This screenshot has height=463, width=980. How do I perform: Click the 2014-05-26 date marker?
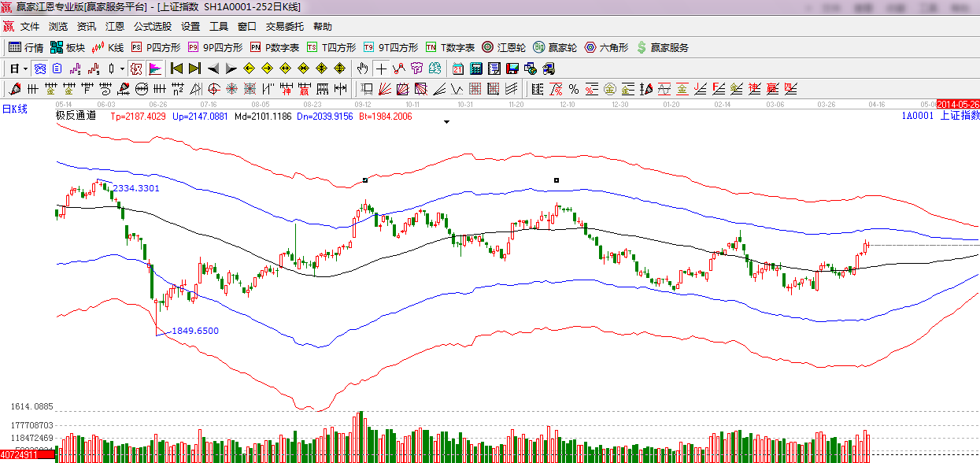click(958, 104)
